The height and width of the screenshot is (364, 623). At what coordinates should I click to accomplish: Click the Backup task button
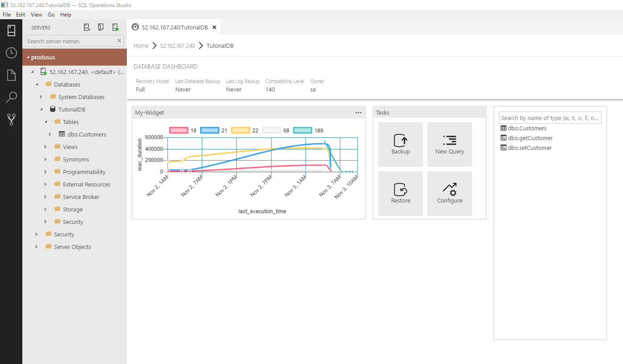coord(401,145)
